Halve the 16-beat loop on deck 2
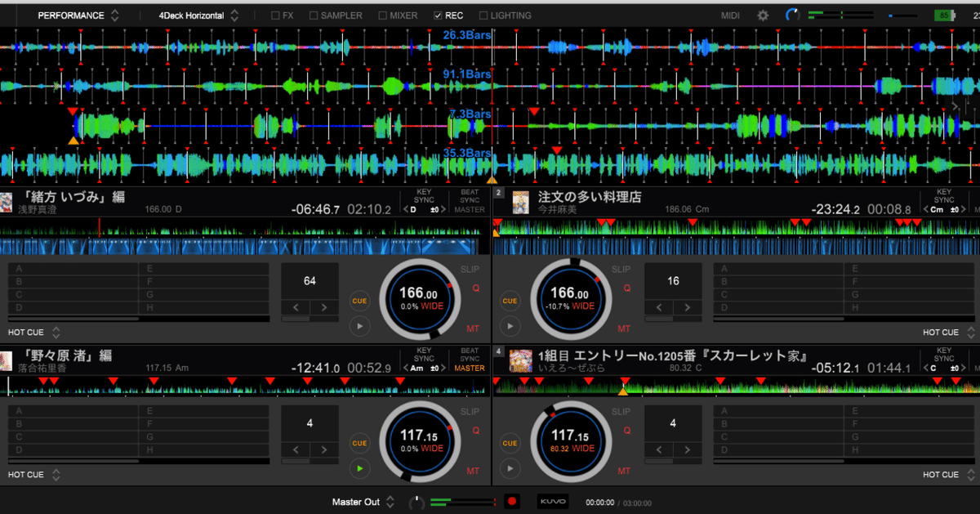This screenshot has height=514, width=980. coord(658,308)
